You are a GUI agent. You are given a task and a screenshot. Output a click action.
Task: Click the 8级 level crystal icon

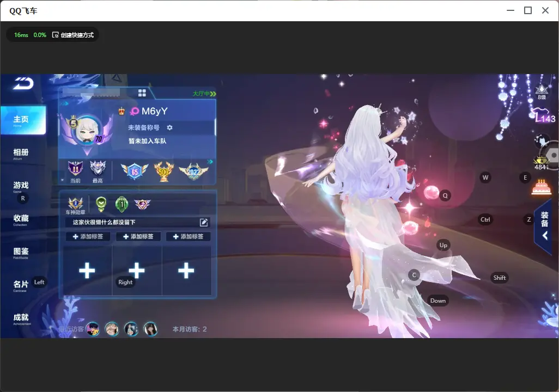point(542,91)
